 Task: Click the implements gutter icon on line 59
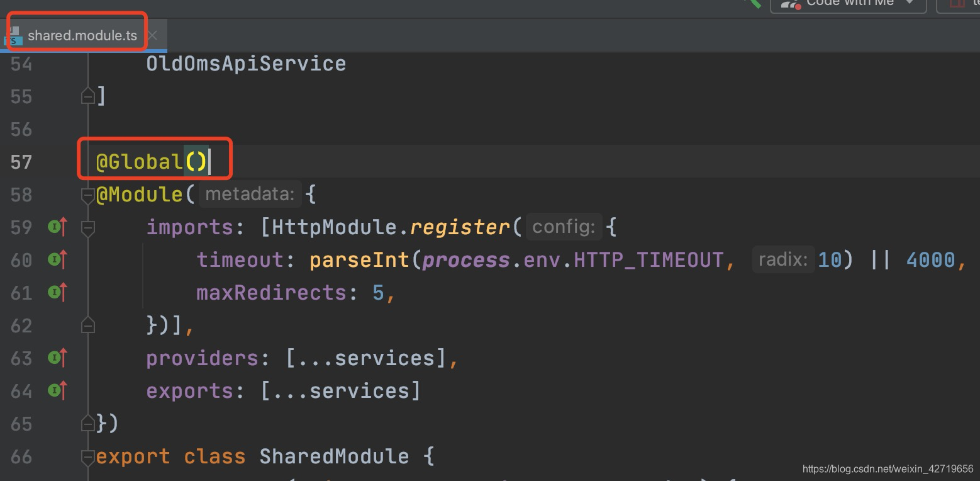[58, 227]
